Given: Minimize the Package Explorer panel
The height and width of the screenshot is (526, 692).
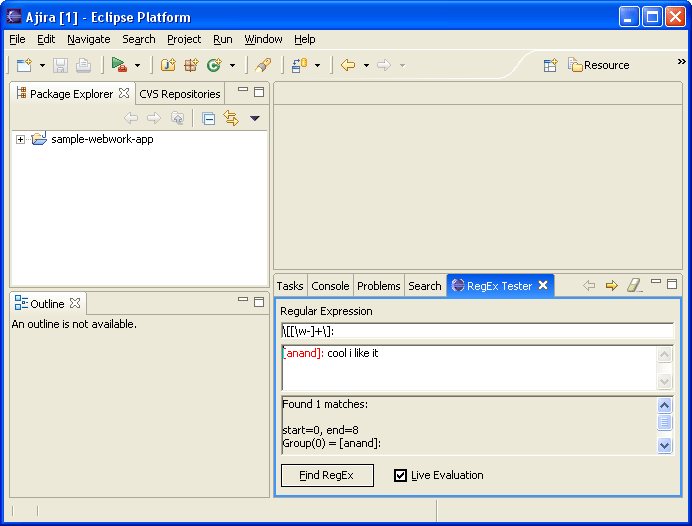Looking at the screenshot, I should 243,90.
